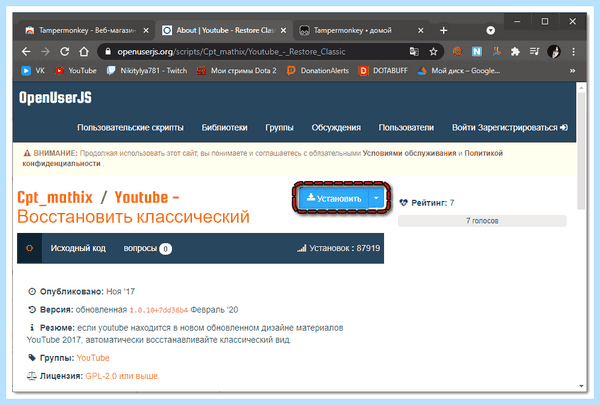Open the Обсуждения menu item
Screen dimensions: 600x405
336,127
